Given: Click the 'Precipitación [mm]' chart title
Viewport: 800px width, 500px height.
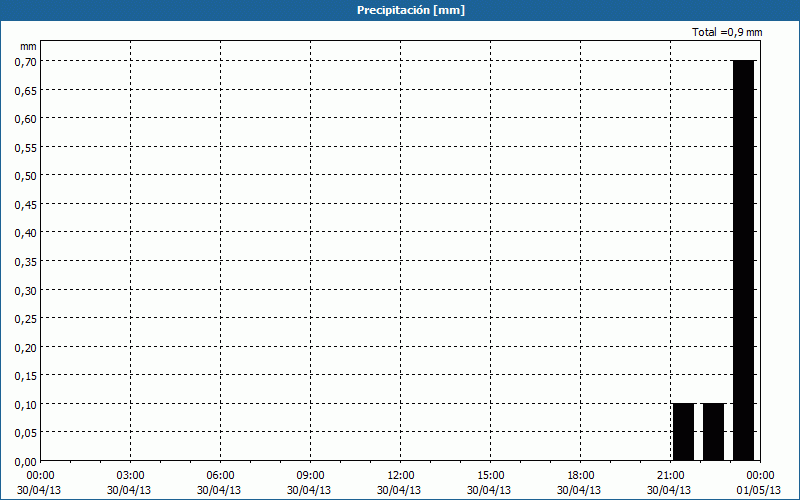Looking at the screenshot, I should 411,10.
